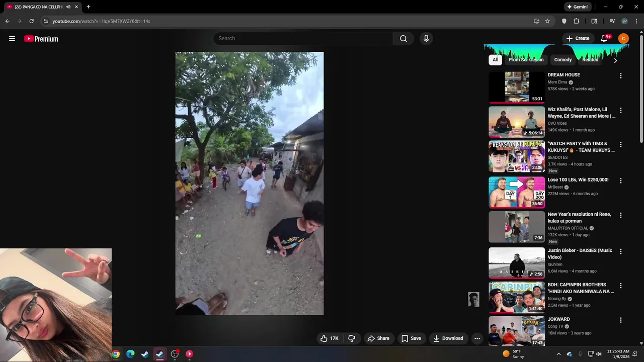The height and width of the screenshot is (362, 644).
Task: Mute the tab via speaker icon
Action: (x=68, y=7)
